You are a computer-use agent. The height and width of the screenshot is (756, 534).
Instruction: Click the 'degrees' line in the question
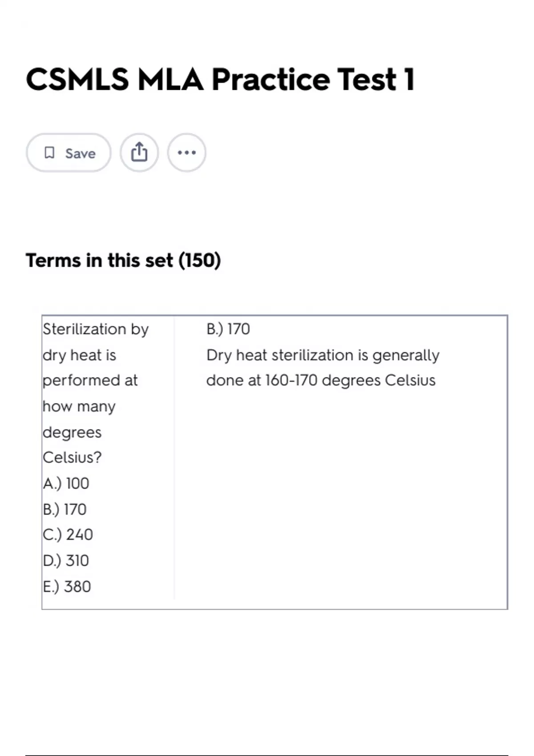[x=72, y=432]
